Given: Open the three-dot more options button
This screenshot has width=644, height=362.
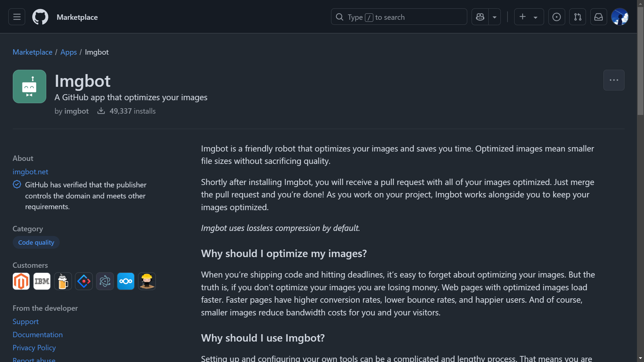Looking at the screenshot, I should (614, 80).
